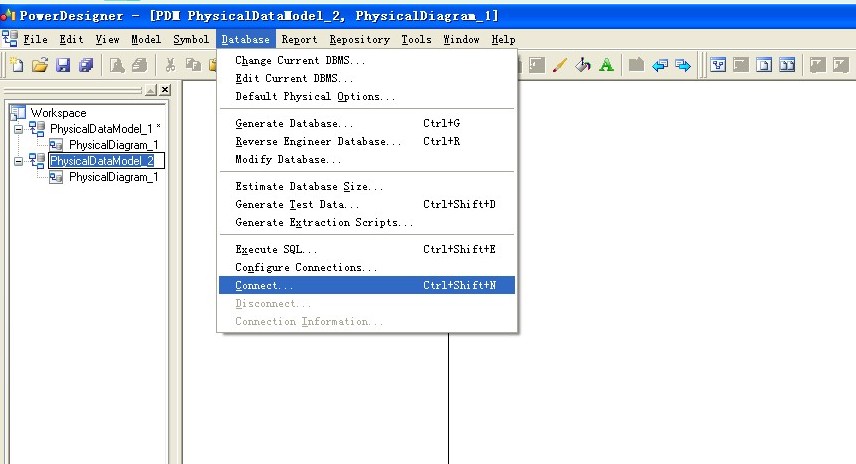Select Configure Connections...
The image size is (856, 464).
point(367,267)
